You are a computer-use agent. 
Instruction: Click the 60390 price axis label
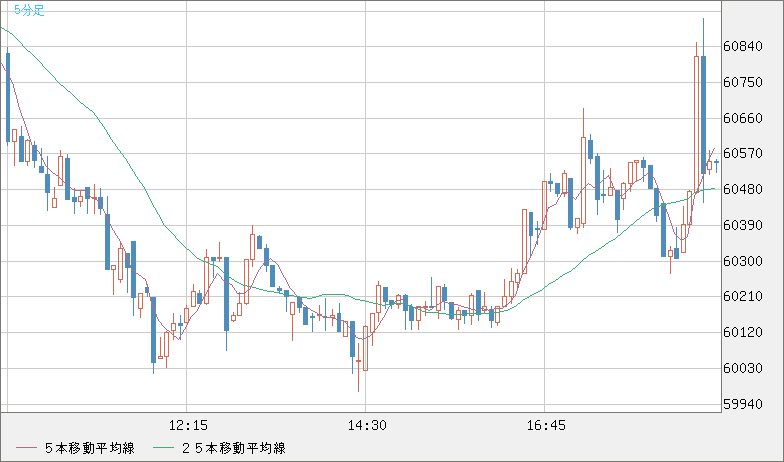743,225
